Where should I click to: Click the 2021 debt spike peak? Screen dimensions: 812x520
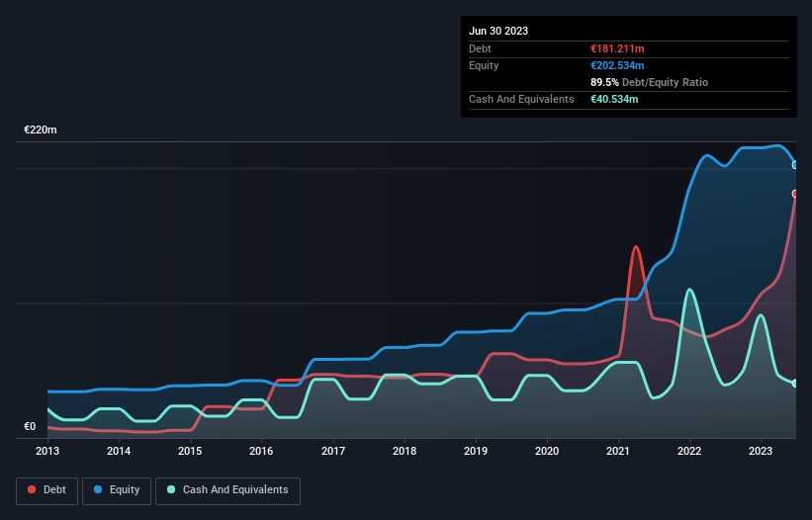click(x=635, y=247)
